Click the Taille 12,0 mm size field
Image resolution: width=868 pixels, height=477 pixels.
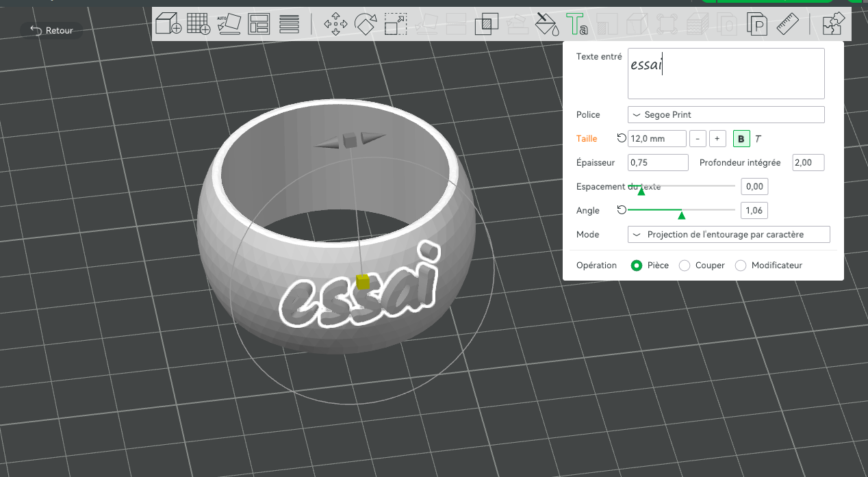tap(656, 139)
